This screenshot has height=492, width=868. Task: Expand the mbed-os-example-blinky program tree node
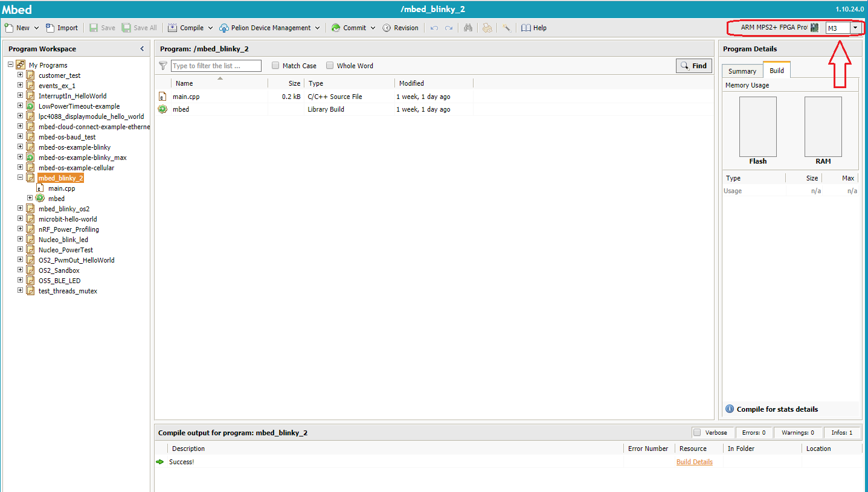20,147
